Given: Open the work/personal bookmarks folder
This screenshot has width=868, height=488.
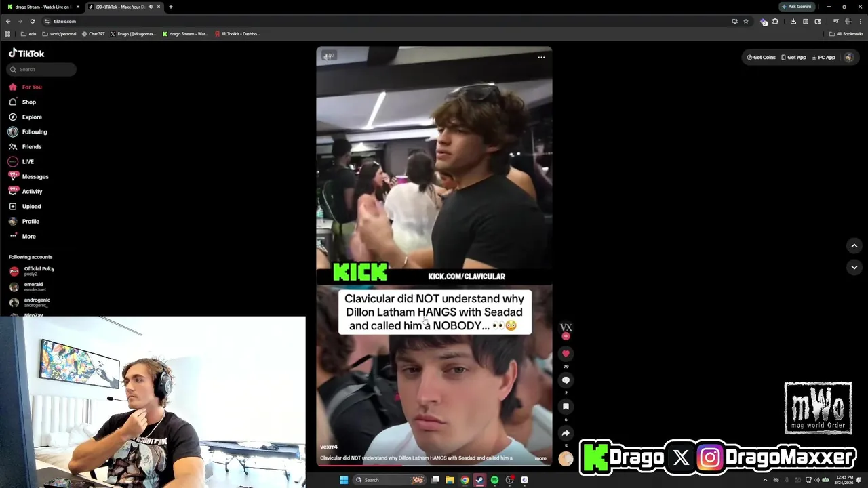Looking at the screenshot, I should pos(58,33).
